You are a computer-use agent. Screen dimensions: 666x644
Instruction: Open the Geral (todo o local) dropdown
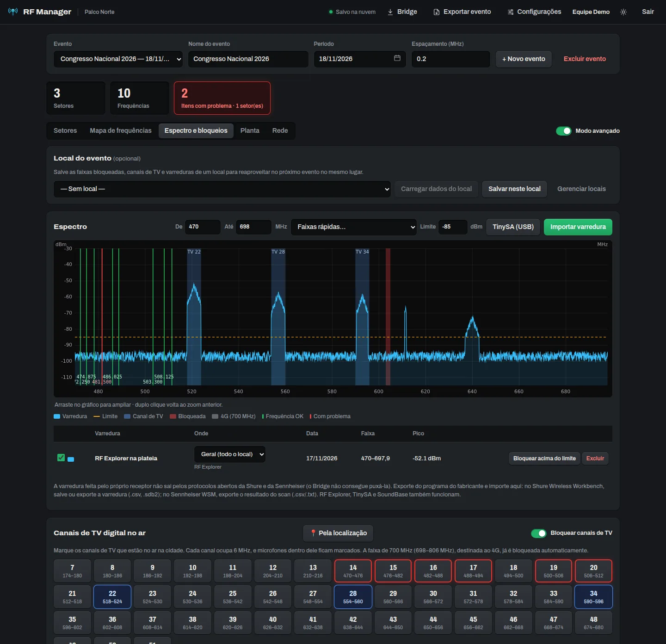[230, 454]
